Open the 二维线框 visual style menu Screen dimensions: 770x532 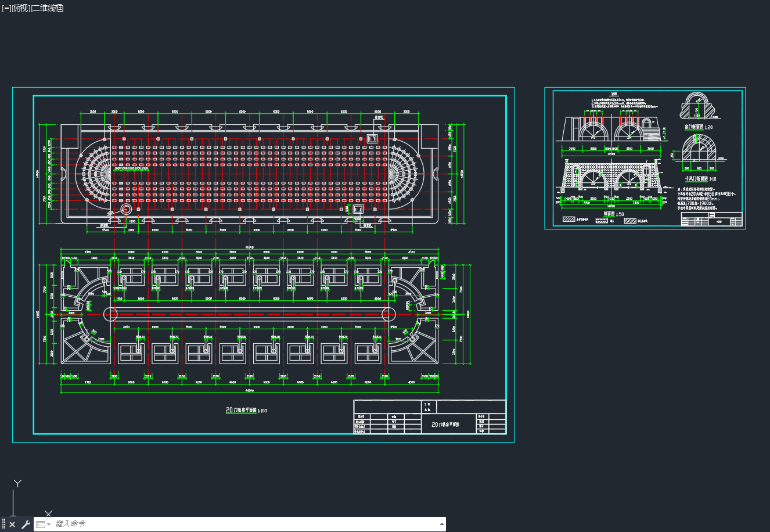(x=48, y=8)
